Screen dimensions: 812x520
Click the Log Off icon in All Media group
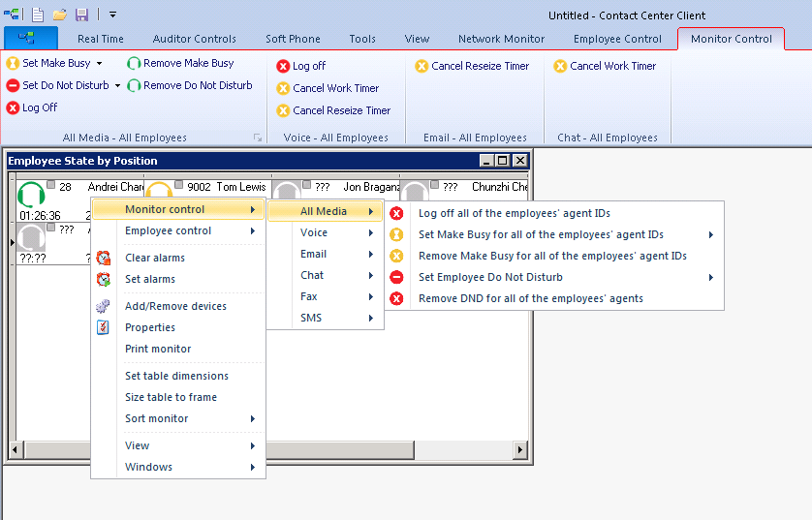coord(13,108)
